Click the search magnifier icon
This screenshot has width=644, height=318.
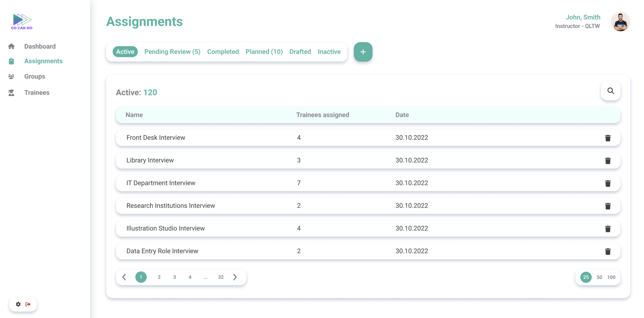pyautogui.click(x=611, y=91)
